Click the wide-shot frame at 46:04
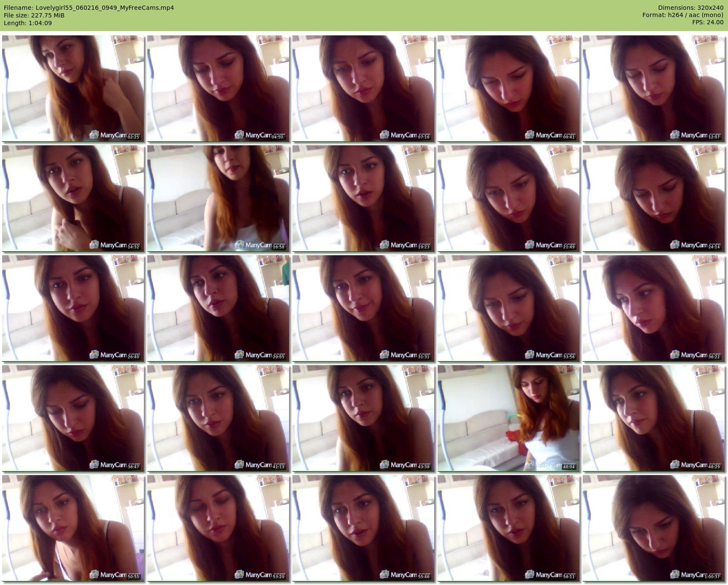The image size is (728, 585). [508, 418]
